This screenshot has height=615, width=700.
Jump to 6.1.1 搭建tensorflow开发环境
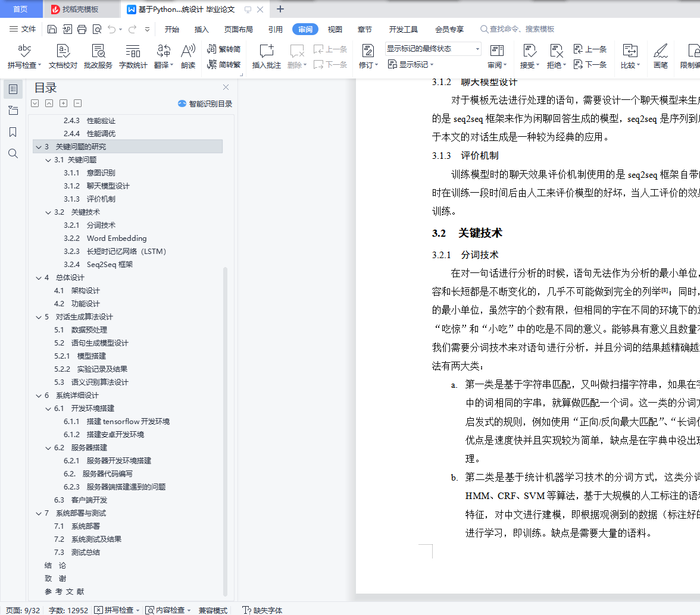117,422
